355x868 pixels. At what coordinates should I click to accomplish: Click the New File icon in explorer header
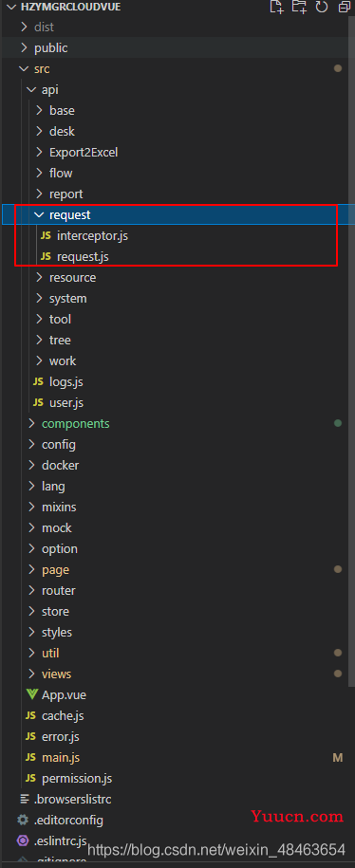[276, 7]
